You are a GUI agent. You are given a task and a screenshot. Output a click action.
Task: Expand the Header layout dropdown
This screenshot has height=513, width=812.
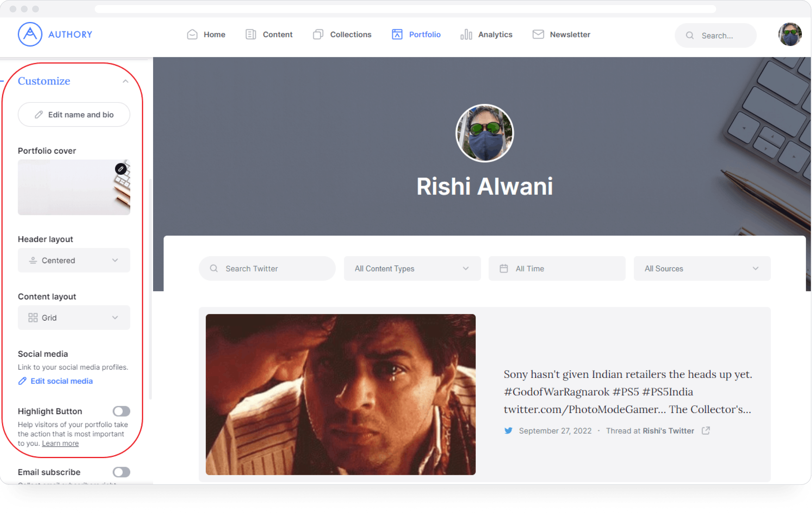click(74, 260)
